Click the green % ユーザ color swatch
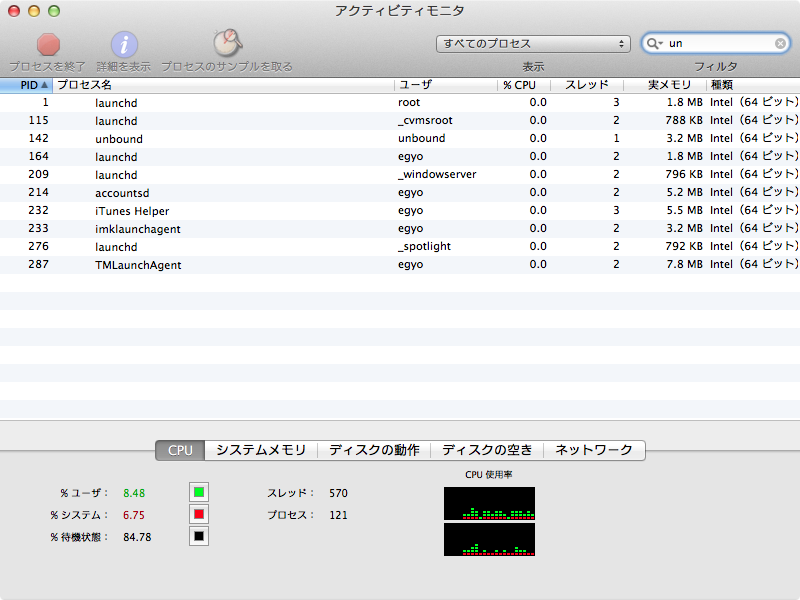This screenshot has width=800, height=600. pos(199,492)
